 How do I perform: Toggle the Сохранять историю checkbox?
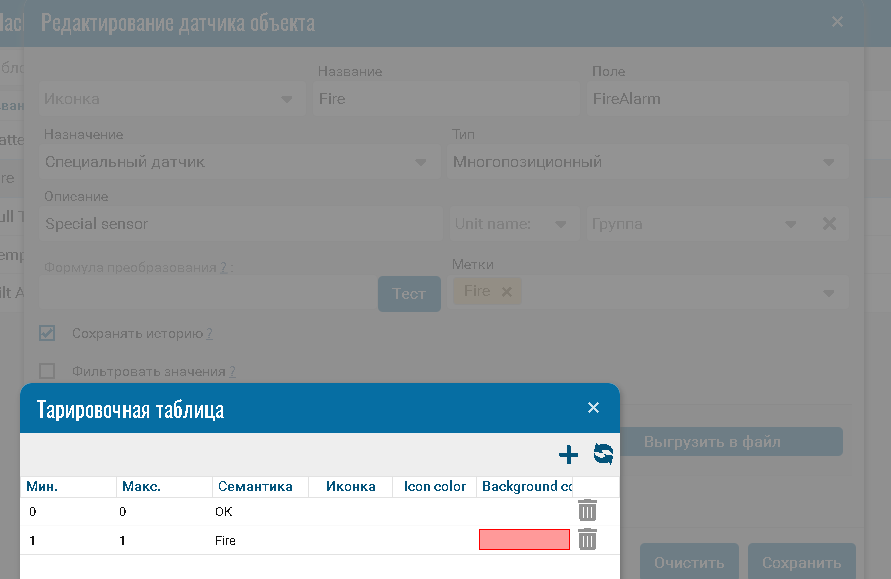click(x=47, y=333)
